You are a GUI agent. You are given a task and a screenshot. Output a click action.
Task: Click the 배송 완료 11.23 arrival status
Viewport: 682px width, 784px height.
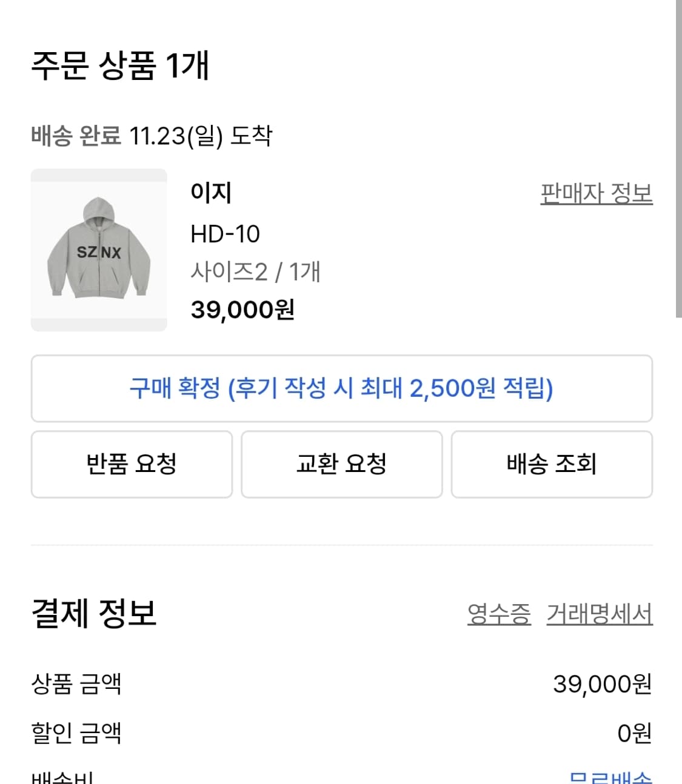(152, 135)
